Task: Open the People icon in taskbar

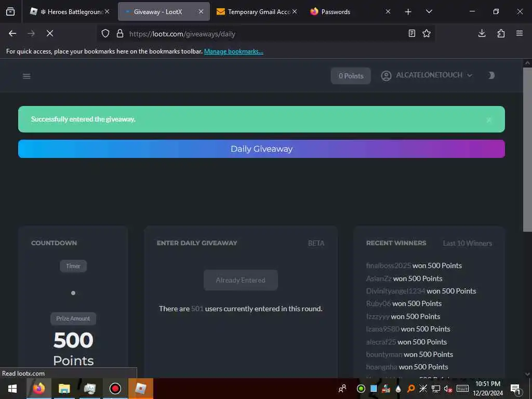Action: pos(342,389)
